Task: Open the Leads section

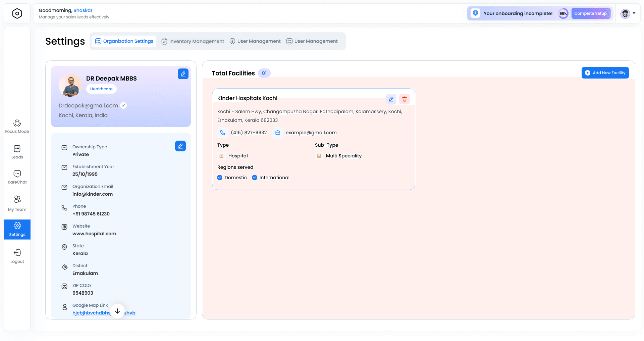Action: tap(17, 152)
